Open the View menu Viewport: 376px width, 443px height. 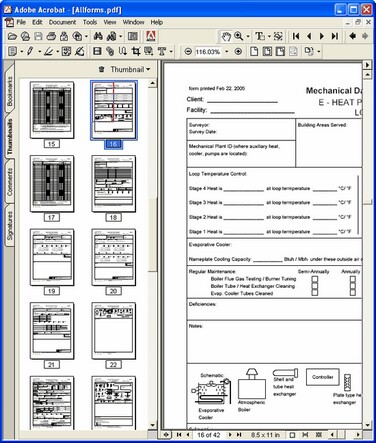(x=110, y=22)
